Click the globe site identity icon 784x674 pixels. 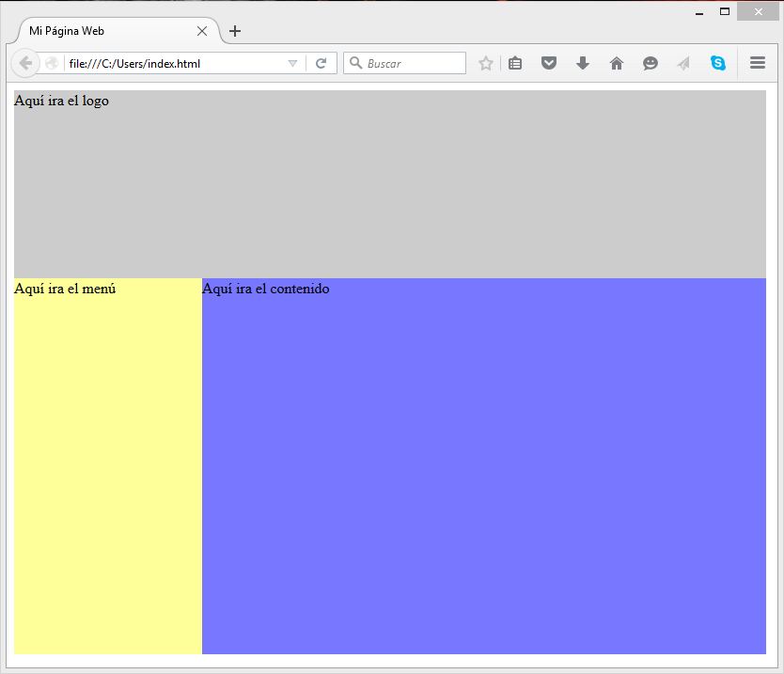click(x=53, y=64)
